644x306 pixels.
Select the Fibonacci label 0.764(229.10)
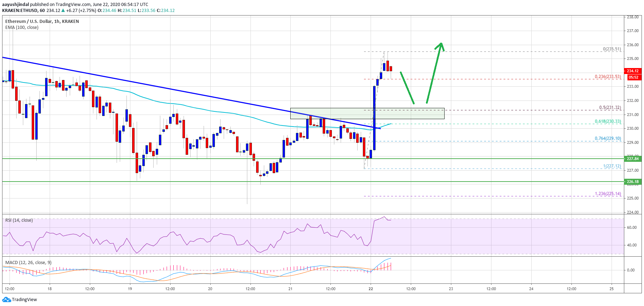[x=608, y=138]
